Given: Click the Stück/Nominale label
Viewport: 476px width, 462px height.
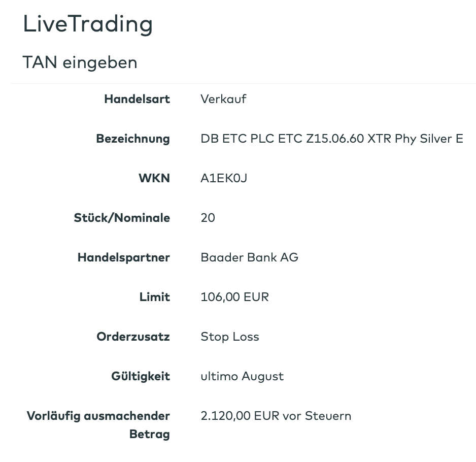Looking at the screenshot, I should click(x=122, y=218).
